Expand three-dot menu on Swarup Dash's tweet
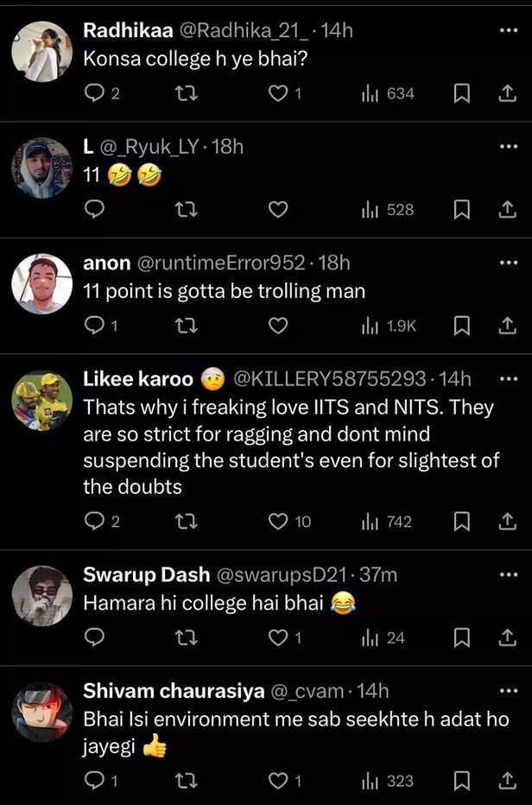 508,574
